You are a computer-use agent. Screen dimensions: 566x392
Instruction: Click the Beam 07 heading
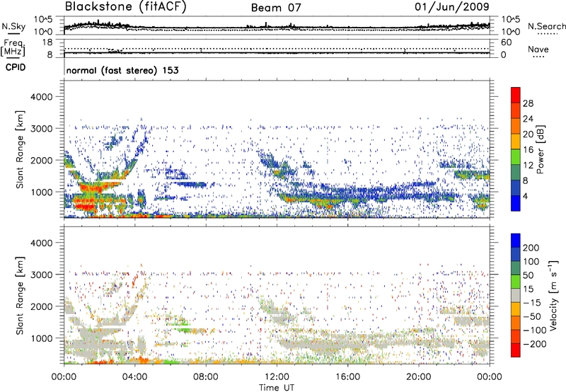[x=276, y=8]
